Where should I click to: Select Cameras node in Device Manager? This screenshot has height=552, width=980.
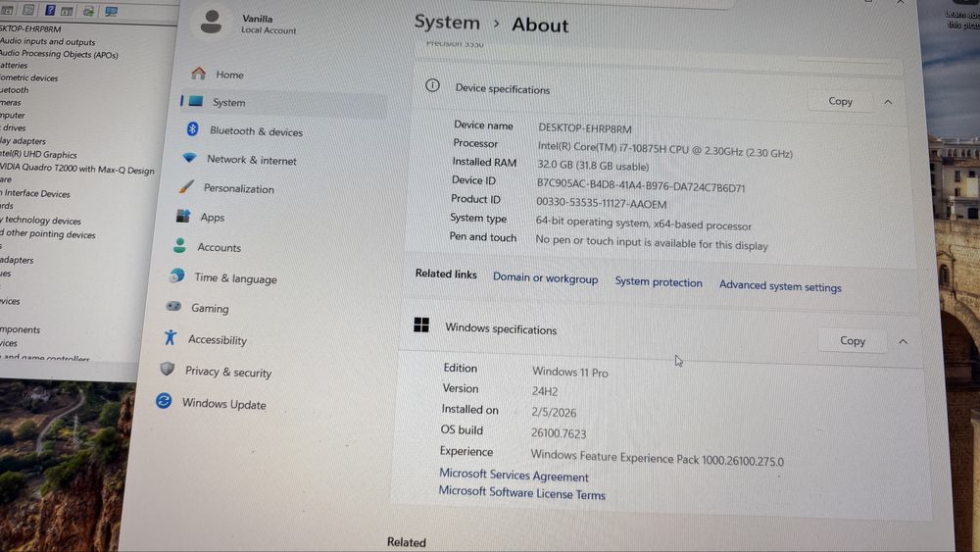(11, 103)
